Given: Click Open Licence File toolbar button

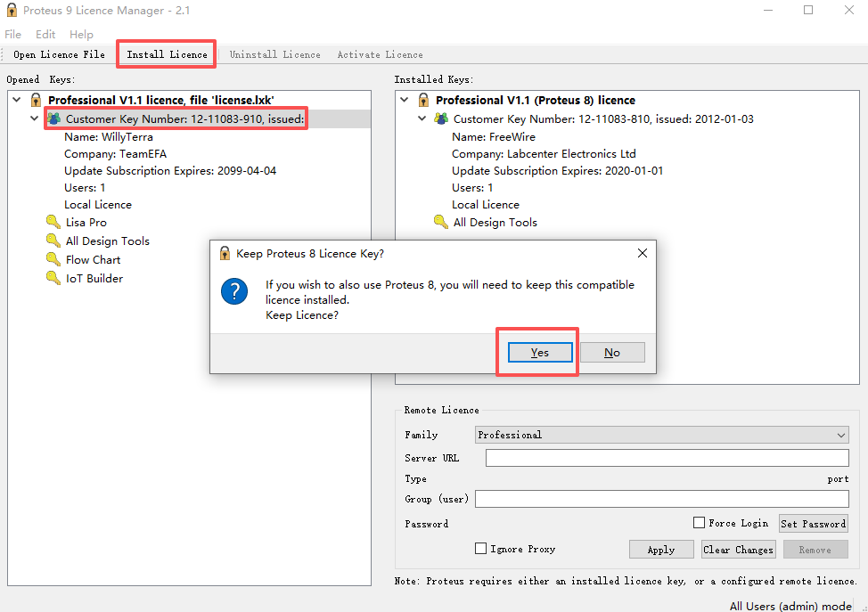Looking at the screenshot, I should coord(59,54).
